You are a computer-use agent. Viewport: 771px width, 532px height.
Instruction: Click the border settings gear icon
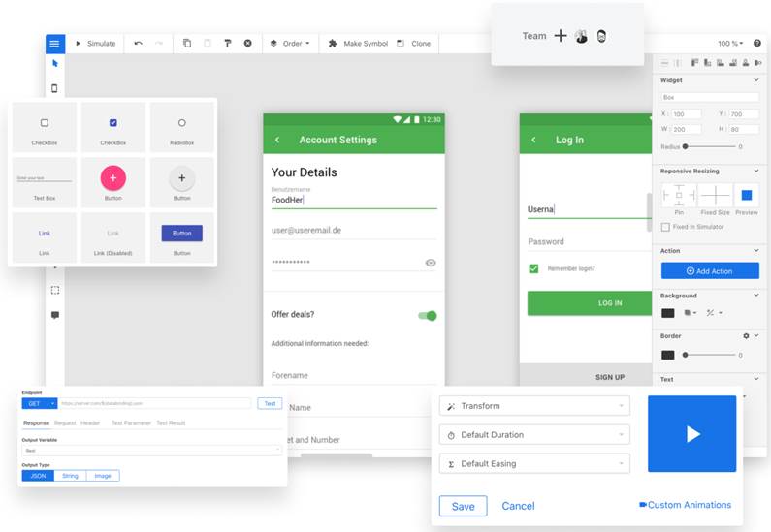point(746,336)
